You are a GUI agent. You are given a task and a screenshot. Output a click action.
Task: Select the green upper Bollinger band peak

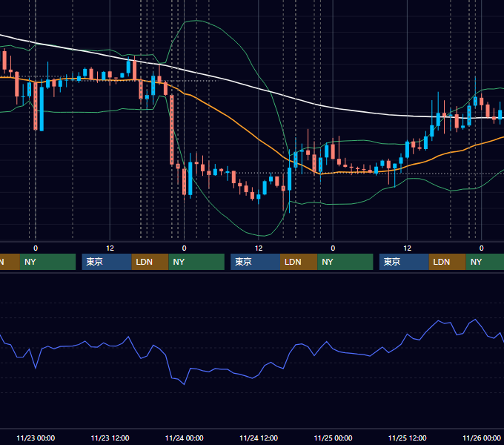point(196,21)
